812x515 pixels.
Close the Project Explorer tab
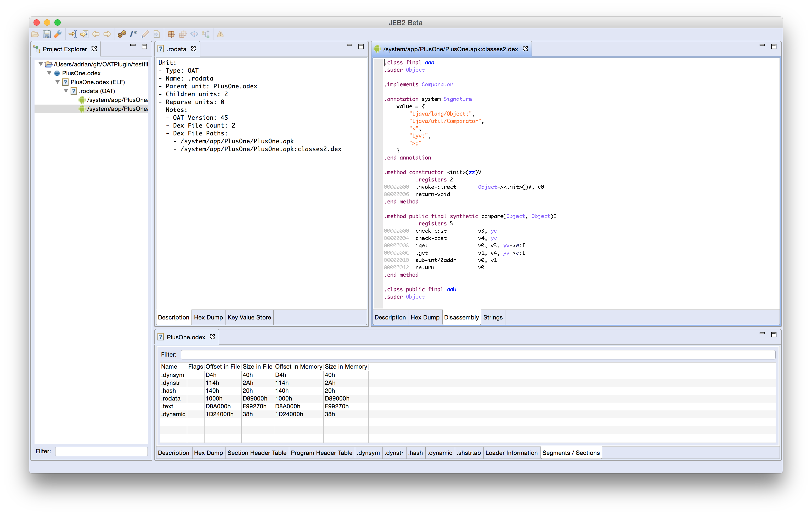(x=94, y=49)
